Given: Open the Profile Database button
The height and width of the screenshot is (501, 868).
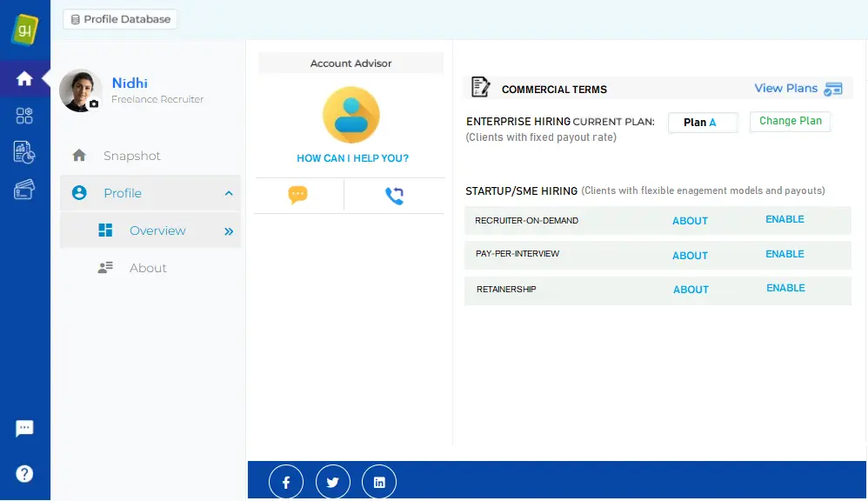Looking at the screenshot, I should click(x=120, y=19).
